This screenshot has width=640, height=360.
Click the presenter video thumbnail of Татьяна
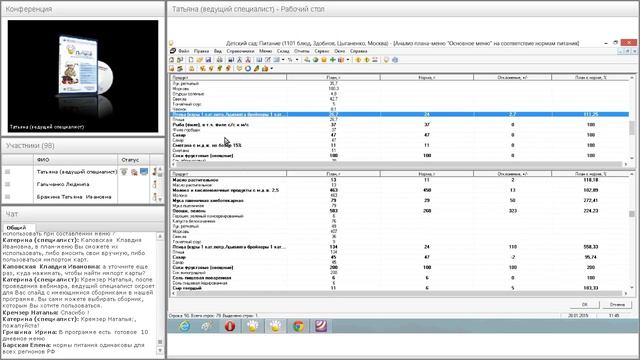[83, 76]
